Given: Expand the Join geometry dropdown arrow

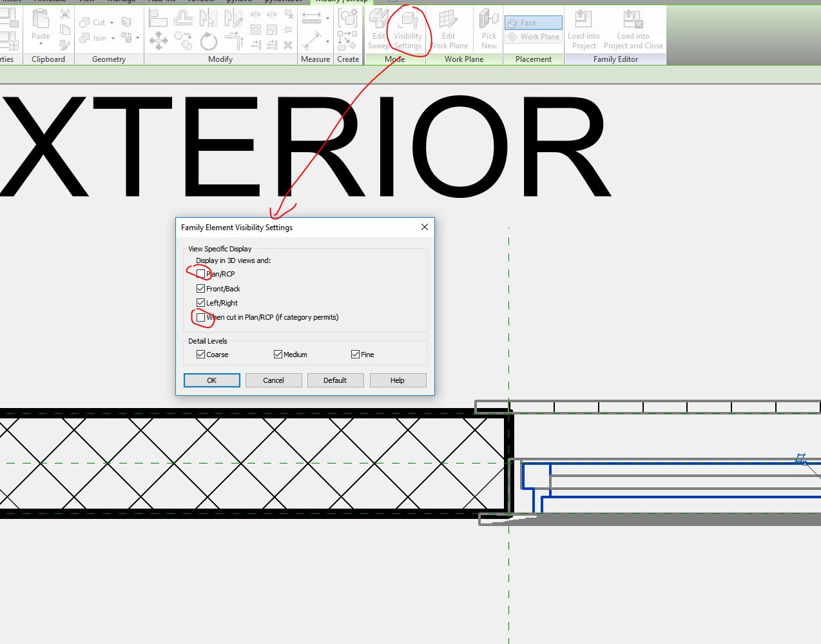Looking at the screenshot, I should click(x=113, y=38).
